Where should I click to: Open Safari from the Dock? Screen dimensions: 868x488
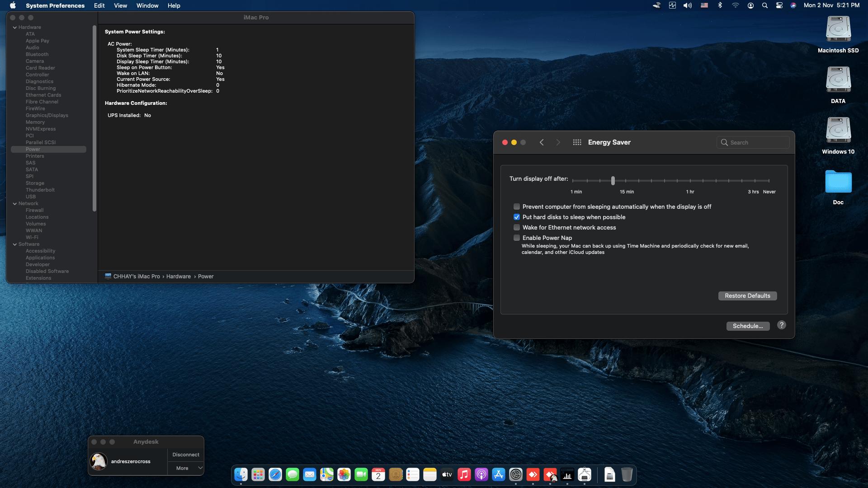pos(275,474)
